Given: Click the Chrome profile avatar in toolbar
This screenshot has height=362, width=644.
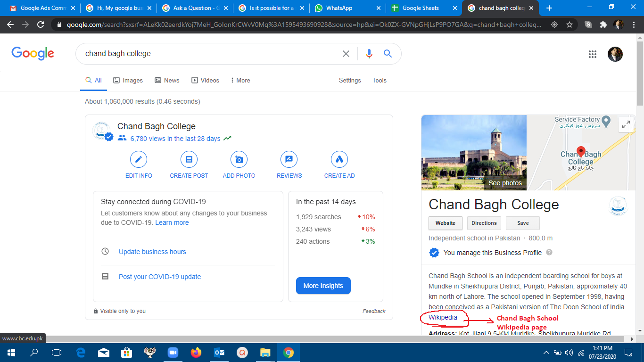Looking at the screenshot, I should tap(619, 25).
